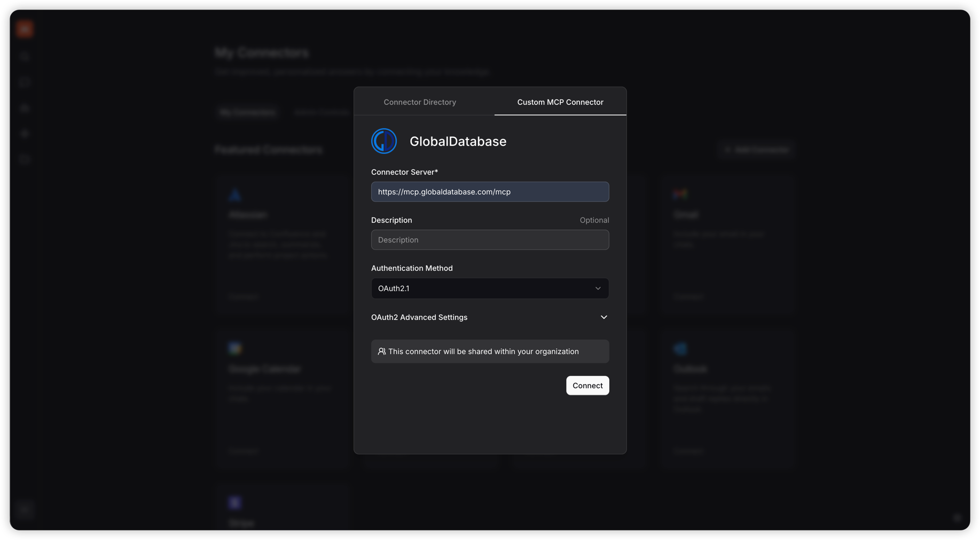Click the Connector Server URL field
This screenshot has height=540, width=980.
point(490,192)
